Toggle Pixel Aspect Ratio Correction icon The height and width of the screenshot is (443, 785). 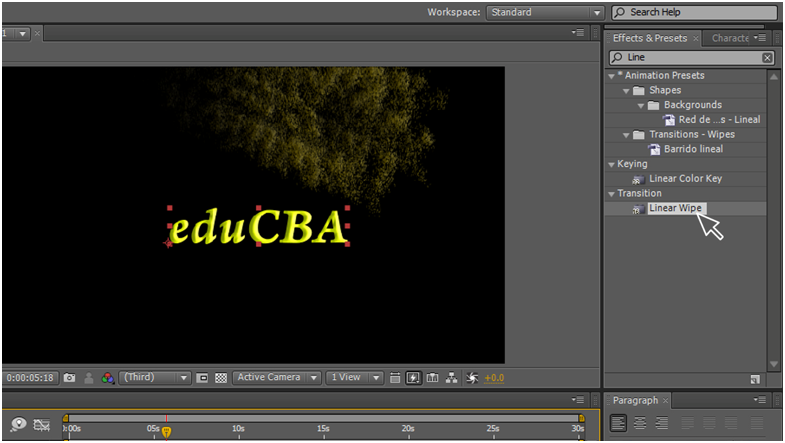[395, 378]
